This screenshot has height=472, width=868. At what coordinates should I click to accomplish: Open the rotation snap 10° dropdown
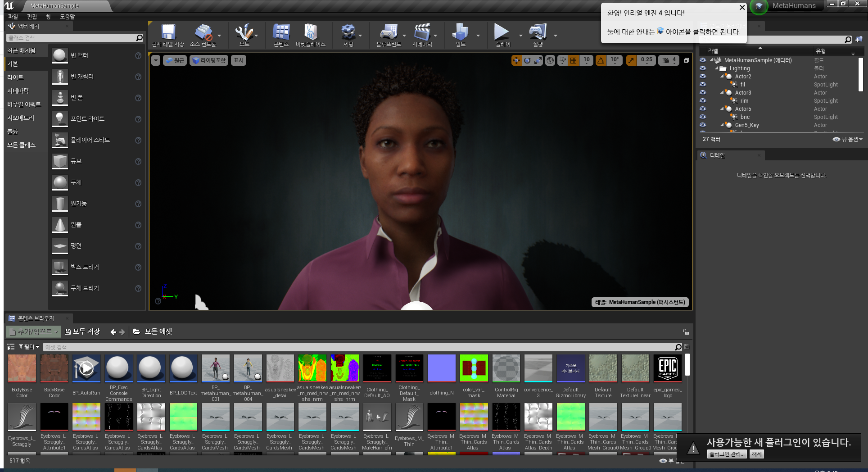pos(615,60)
